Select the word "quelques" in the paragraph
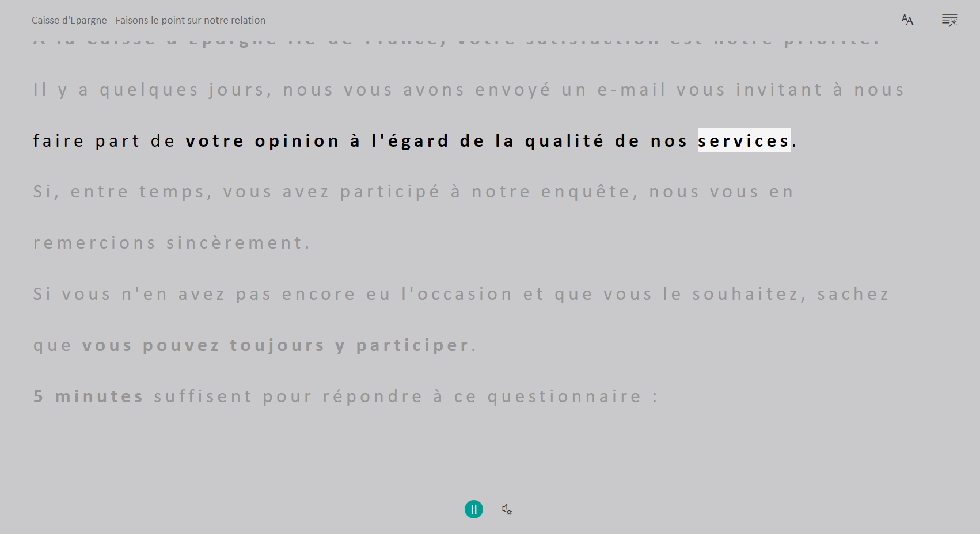Viewport: 980px width, 534px height. click(x=149, y=90)
